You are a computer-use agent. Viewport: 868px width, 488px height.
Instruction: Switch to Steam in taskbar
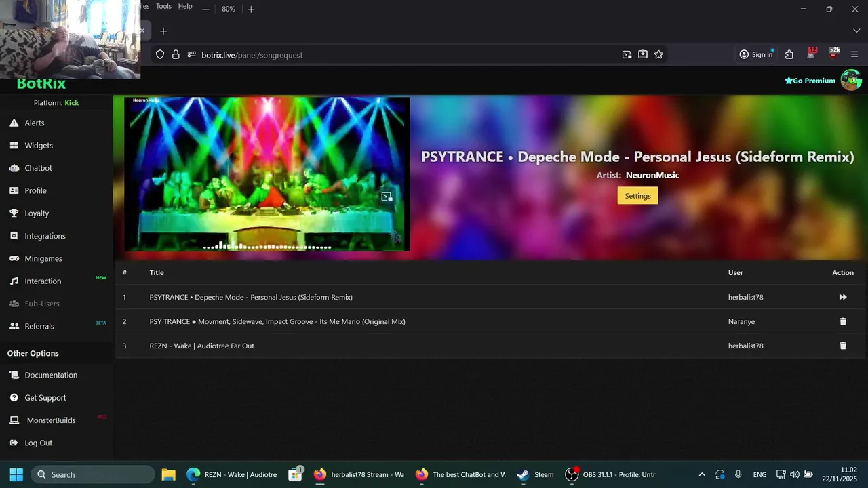coord(535,474)
